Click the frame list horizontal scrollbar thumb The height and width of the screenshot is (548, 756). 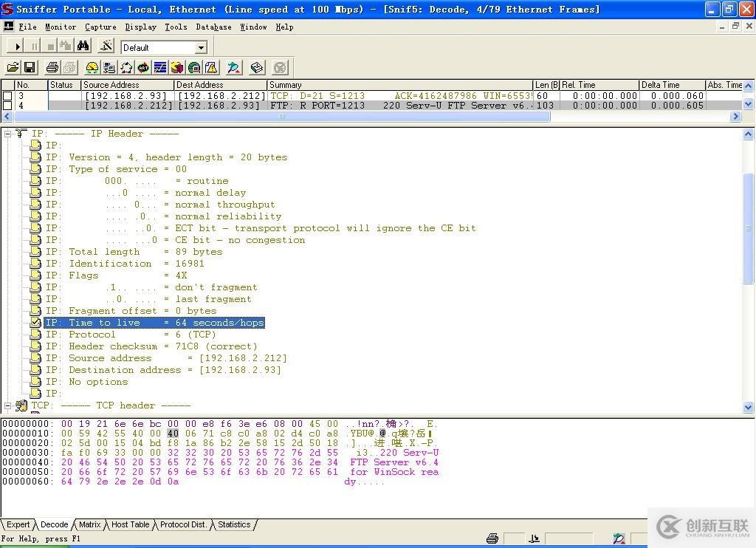tap(281, 117)
